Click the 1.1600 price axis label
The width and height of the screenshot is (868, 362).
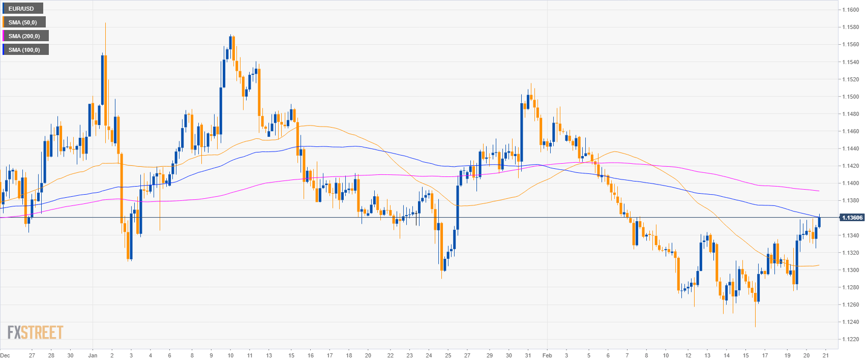pyautogui.click(x=850, y=10)
